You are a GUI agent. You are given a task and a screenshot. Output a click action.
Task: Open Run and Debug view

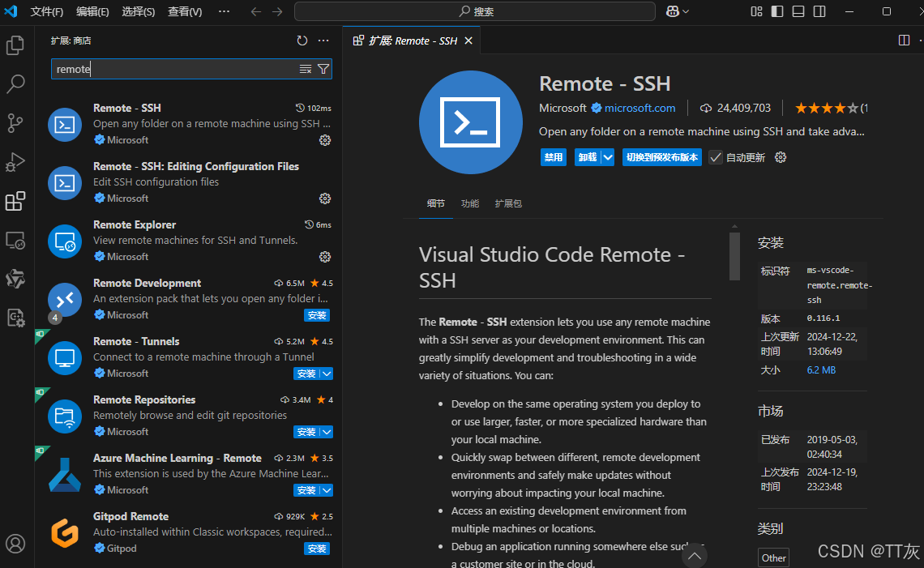[15, 162]
